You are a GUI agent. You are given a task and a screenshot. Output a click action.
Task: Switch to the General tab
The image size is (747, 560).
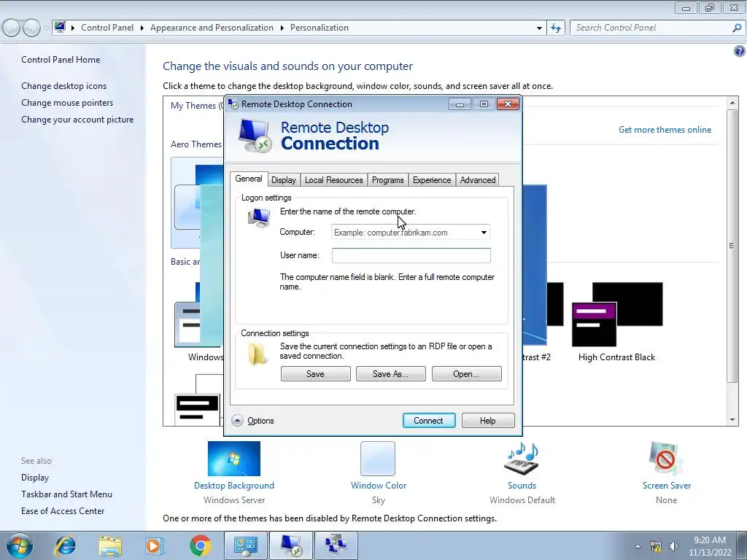(249, 179)
